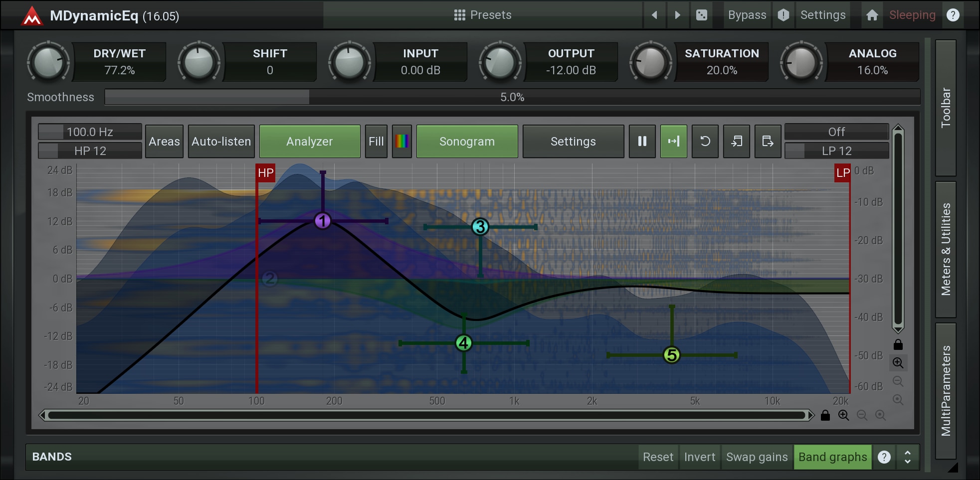The height and width of the screenshot is (480, 980).
Task: Toggle the Band graphs button
Action: click(x=833, y=457)
